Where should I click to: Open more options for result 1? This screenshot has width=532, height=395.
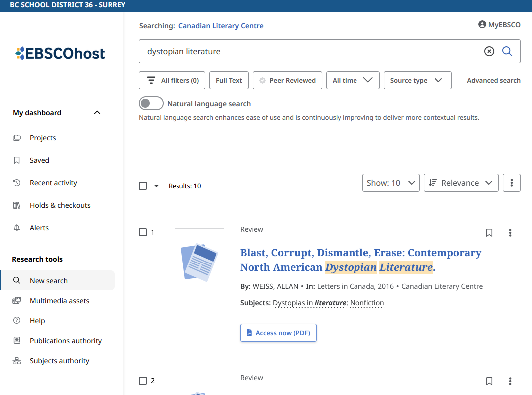coord(510,233)
